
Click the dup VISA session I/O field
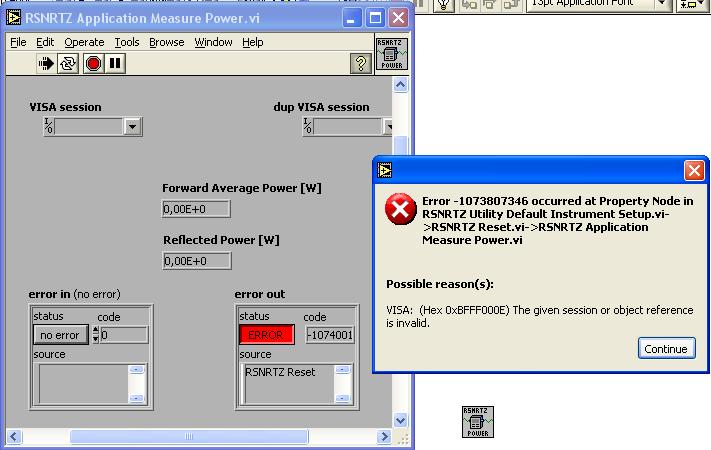coord(347,127)
